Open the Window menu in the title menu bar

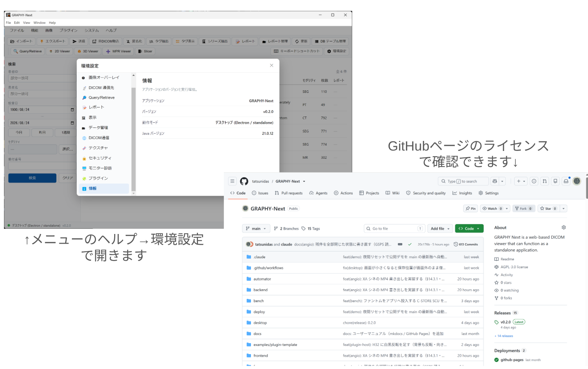pyautogui.click(x=40, y=23)
